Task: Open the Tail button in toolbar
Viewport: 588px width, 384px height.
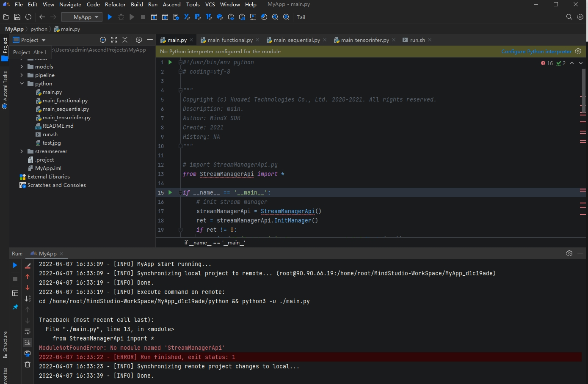Action: (x=301, y=17)
